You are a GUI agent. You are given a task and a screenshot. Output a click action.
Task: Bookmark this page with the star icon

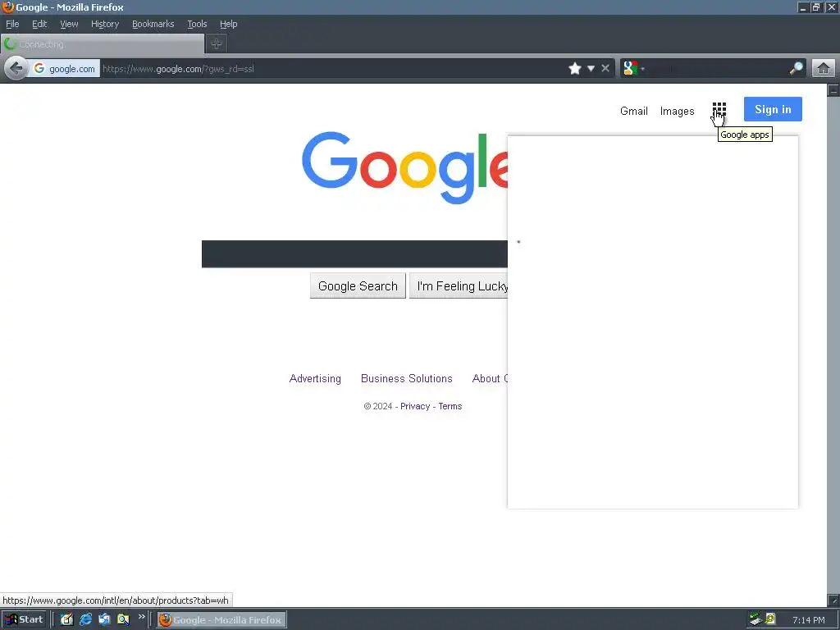[x=575, y=69]
